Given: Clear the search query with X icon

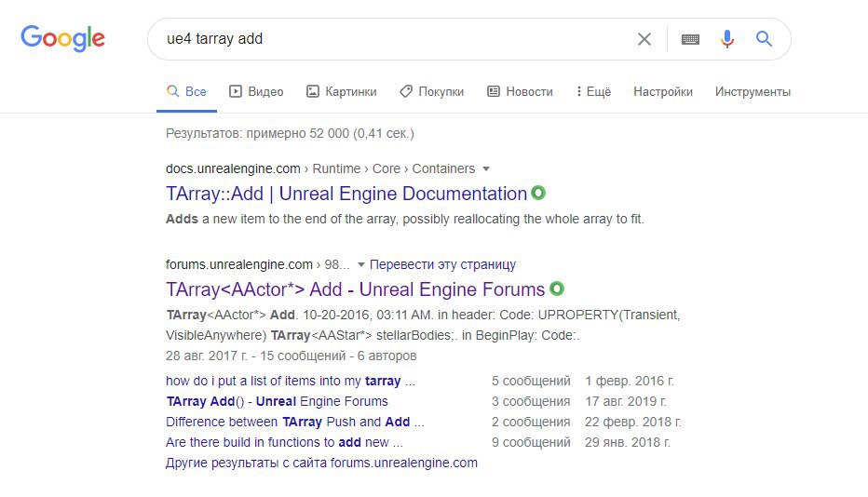Looking at the screenshot, I should click(644, 39).
